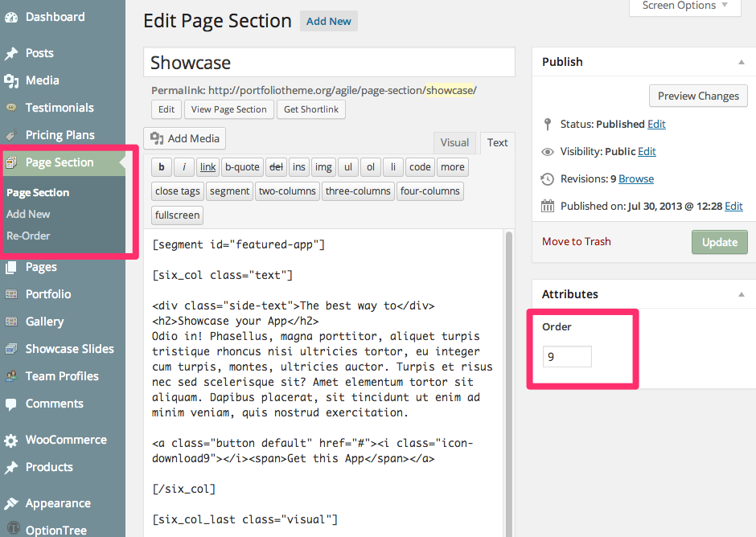Click the Order number field
Screen dimensions: 756x537
pyautogui.click(x=566, y=355)
